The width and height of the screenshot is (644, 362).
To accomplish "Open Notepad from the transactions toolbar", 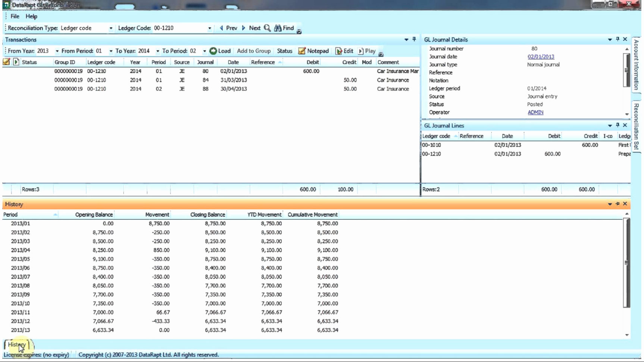I will (313, 51).
